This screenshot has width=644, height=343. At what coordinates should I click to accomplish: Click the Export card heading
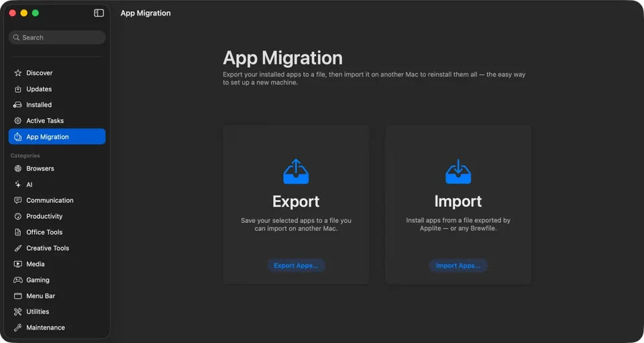(x=296, y=201)
